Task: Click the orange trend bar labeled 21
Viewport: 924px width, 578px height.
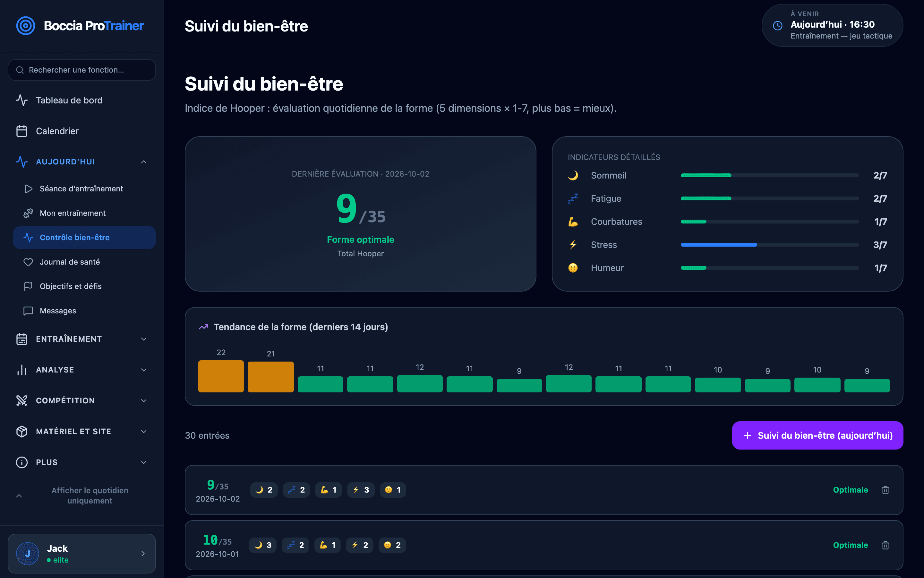Action: tap(271, 377)
